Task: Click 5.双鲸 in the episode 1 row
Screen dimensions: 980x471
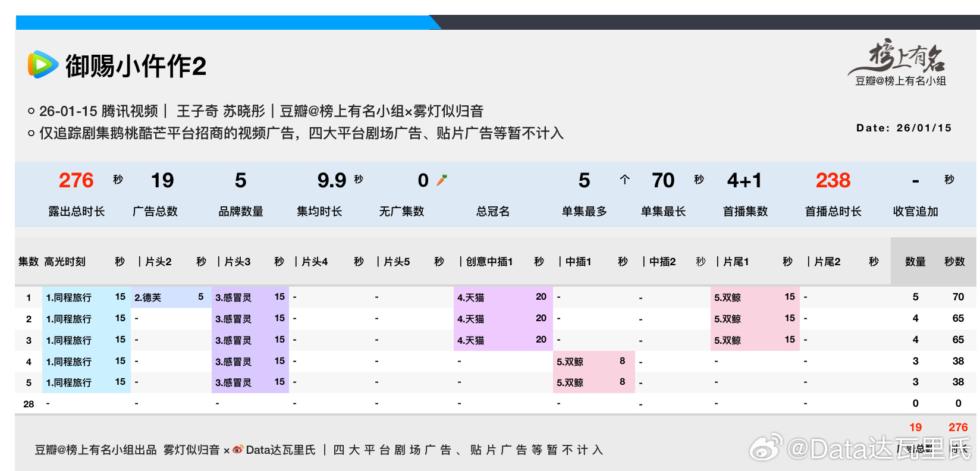Action: (x=727, y=297)
